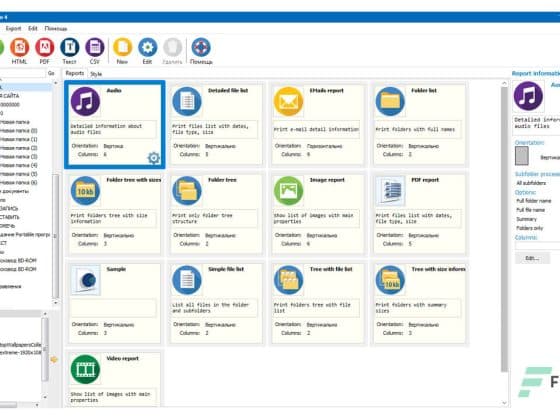Click Edit button in Report information panel
Screen dimensions: 560x420
(532, 258)
